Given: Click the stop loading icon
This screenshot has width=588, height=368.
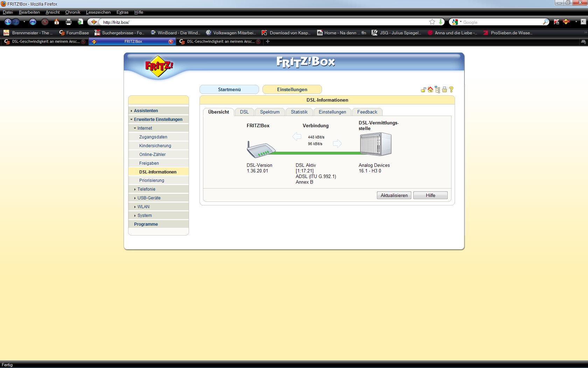Looking at the screenshot, I should click(x=45, y=22).
